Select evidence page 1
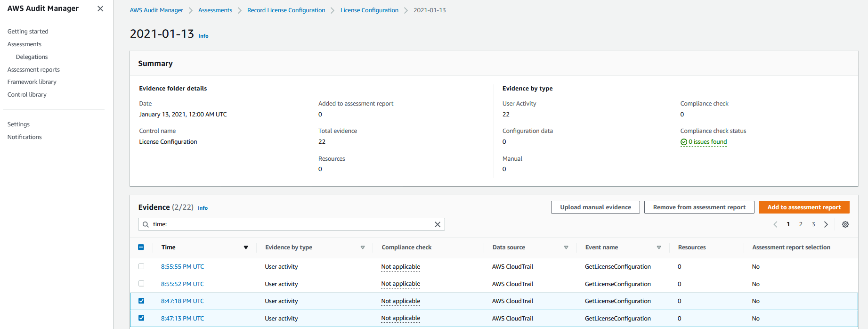 [788, 224]
